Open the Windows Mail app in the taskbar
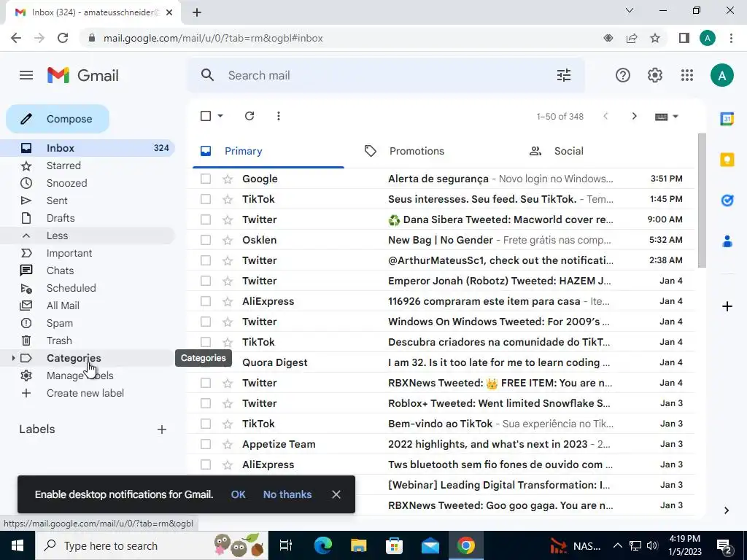The height and width of the screenshot is (560, 747). [x=430, y=545]
